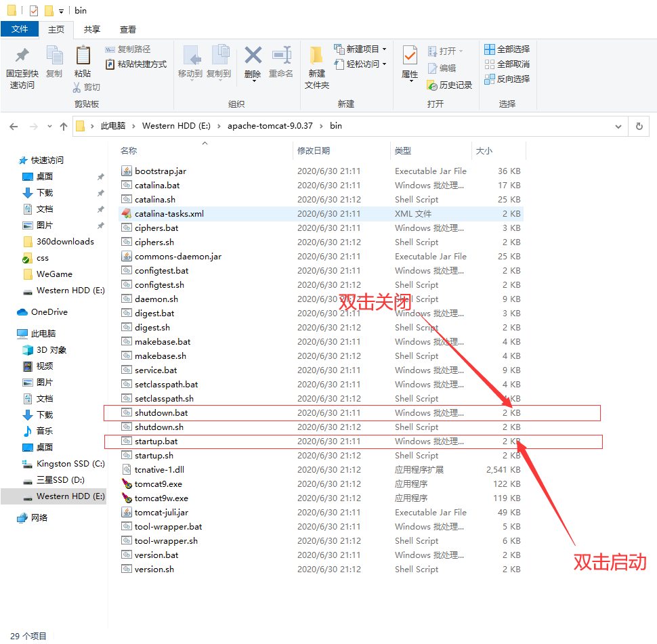Open the Easy Access (轻松访问) dropdown
Image resolution: width=657 pixels, height=644 pixels.
pos(361,64)
